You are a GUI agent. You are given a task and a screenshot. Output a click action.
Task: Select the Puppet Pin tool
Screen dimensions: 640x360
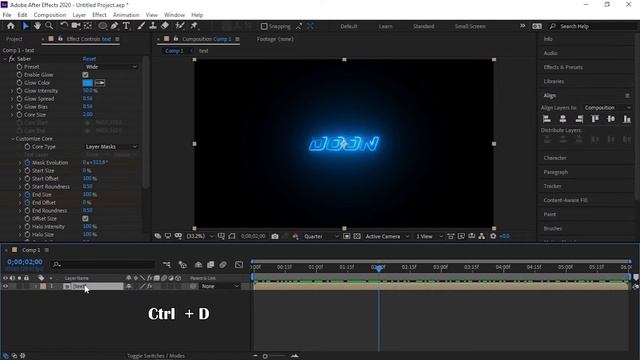click(x=194, y=26)
